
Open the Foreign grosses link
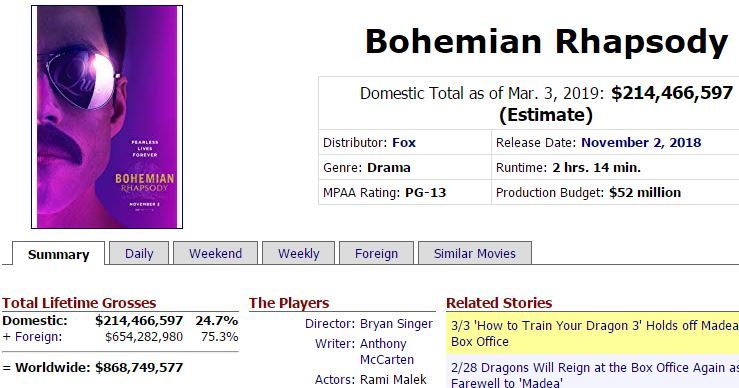tap(38, 337)
